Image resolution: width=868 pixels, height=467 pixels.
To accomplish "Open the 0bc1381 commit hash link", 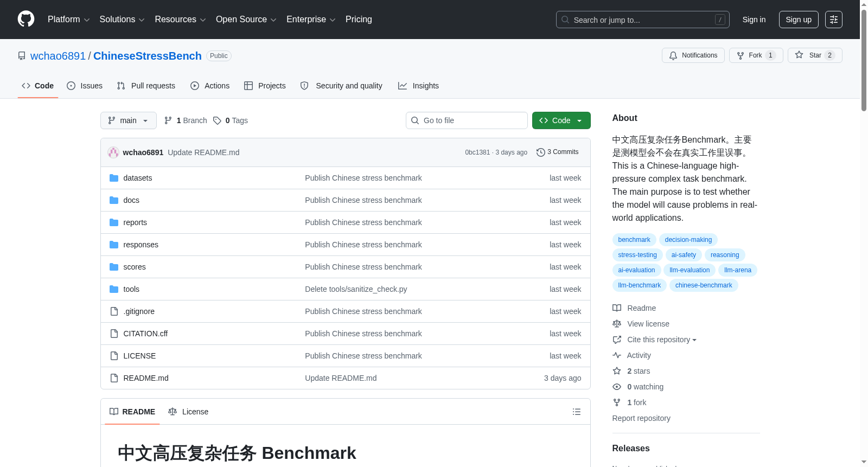I will (477, 152).
